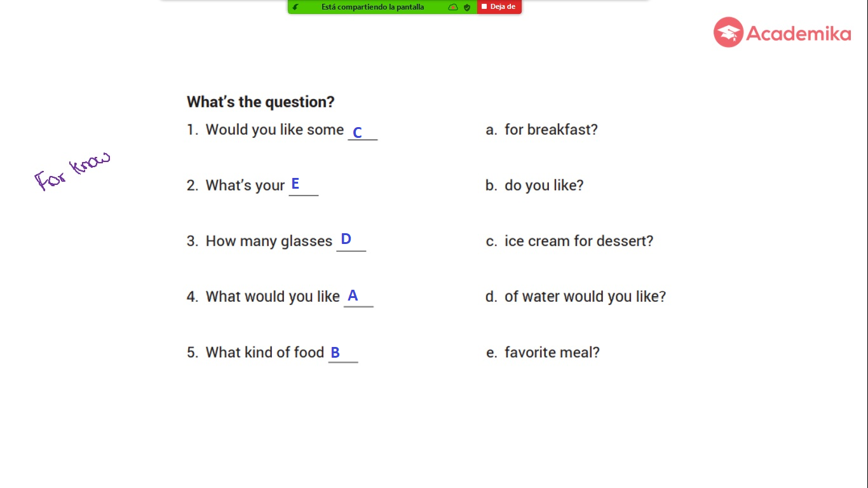Select the blue letter E answer on question 2

(295, 184)
